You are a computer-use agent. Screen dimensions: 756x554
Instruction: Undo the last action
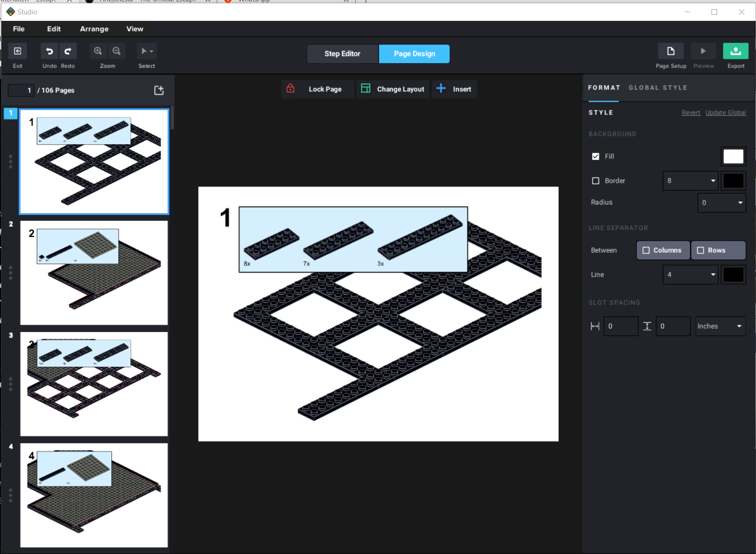point(50,51)
